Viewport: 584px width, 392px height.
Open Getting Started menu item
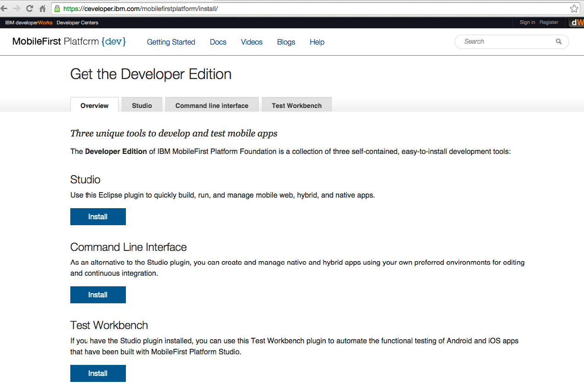click(171, 42)
